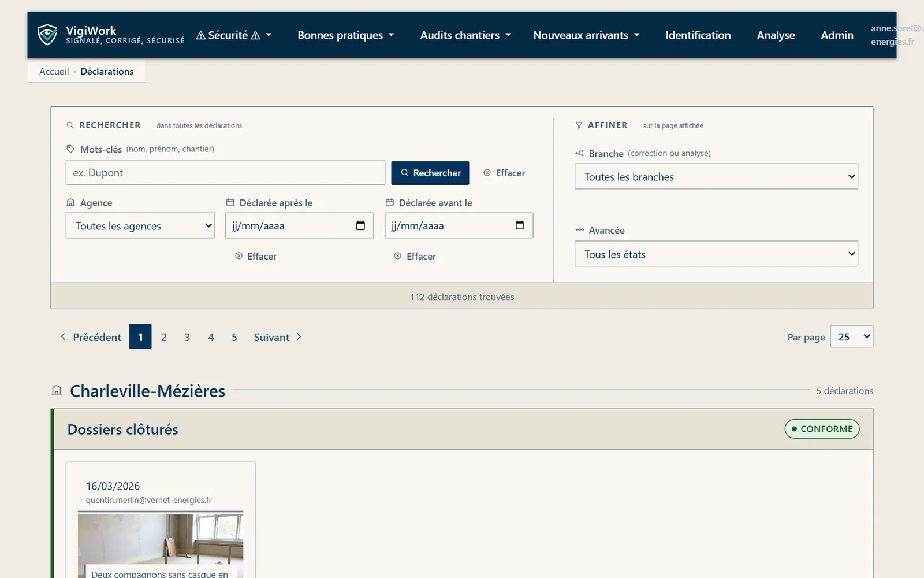Click the Déclarée après le date field
The image size is (924, 578).
coord(299,225)
